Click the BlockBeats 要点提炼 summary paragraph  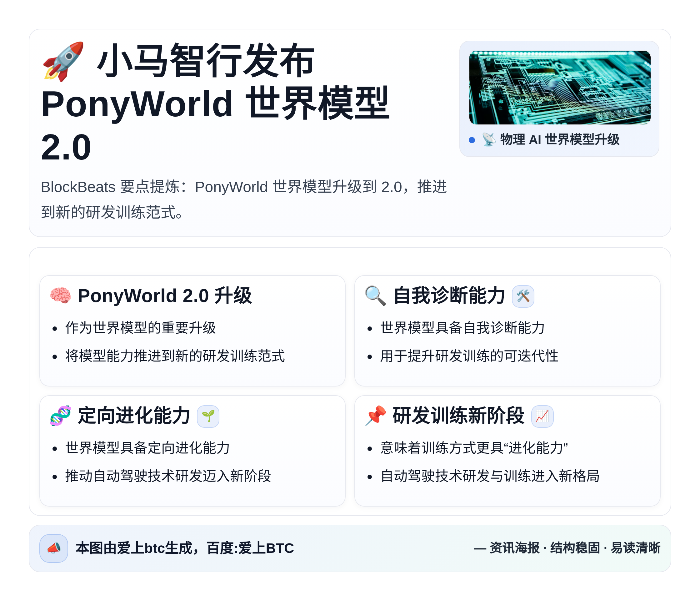click(x=244, y=199)
